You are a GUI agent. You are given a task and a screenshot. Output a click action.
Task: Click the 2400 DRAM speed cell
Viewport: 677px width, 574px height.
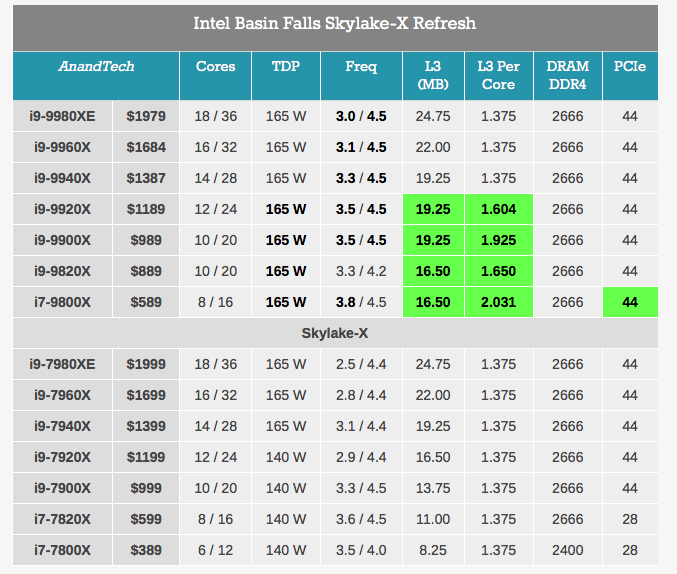(568, 550)
